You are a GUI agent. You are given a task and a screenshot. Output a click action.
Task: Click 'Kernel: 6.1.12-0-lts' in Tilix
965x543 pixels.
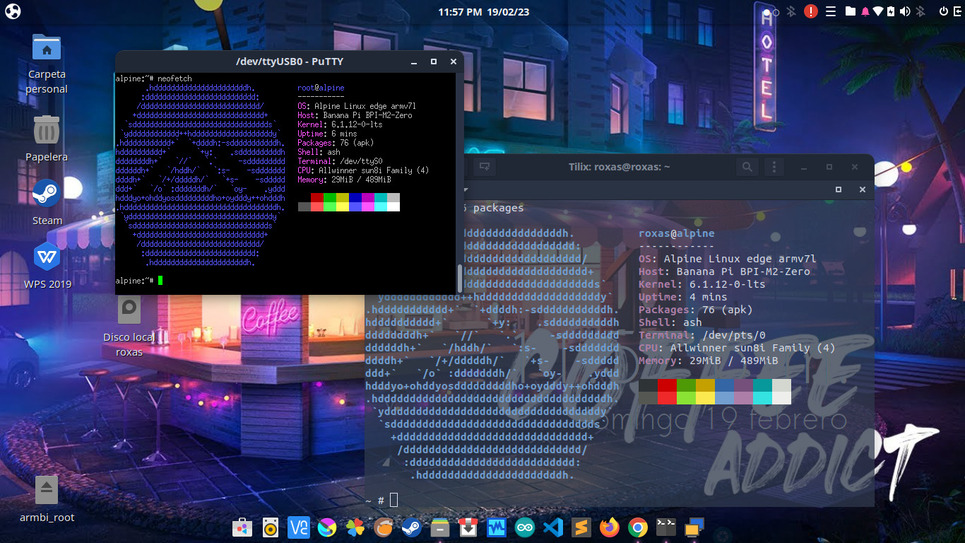click(702, 284)
